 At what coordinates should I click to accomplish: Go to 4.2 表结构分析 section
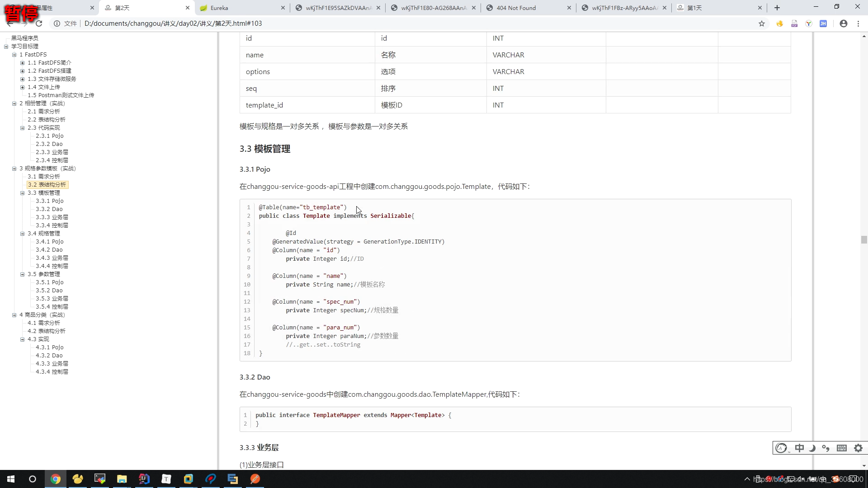point(46,331)
